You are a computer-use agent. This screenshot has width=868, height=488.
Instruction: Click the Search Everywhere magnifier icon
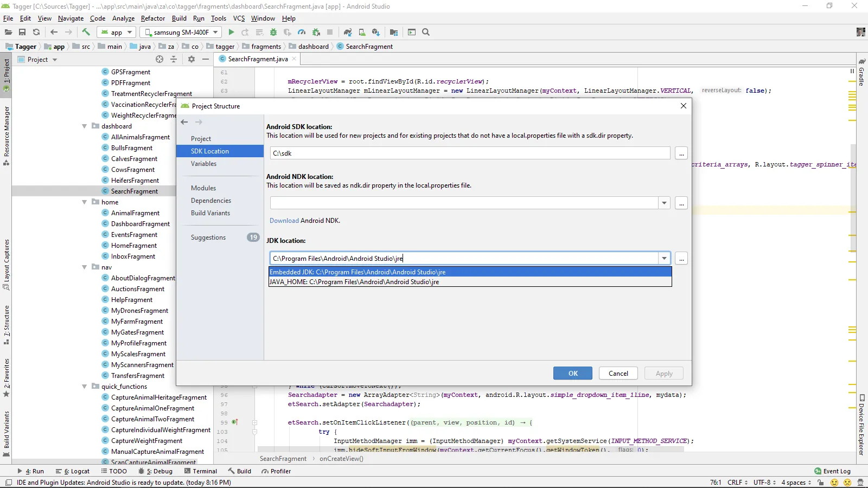[x=426, y=33]
